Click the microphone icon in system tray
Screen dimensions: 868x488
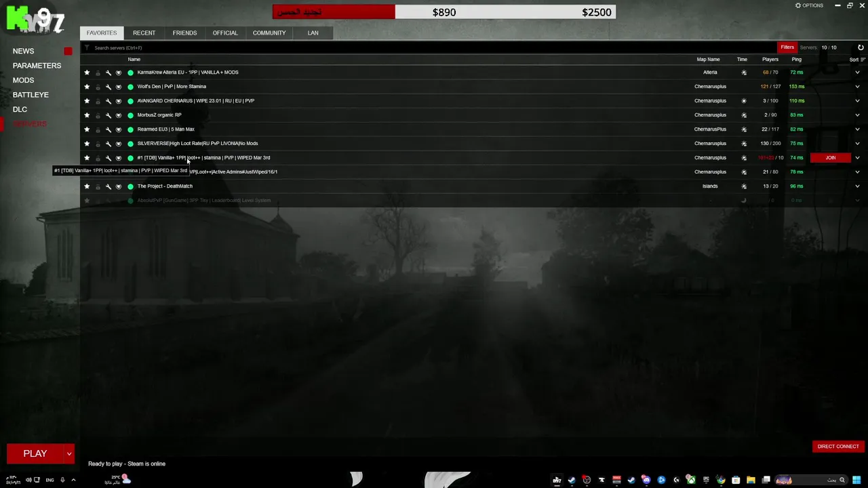(x=62, y=480)
